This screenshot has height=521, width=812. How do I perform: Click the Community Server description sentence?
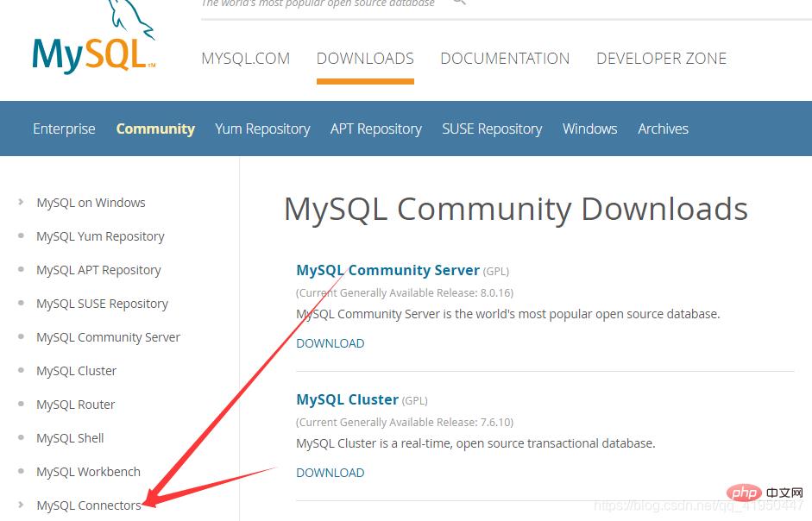[x=508, y=314]
